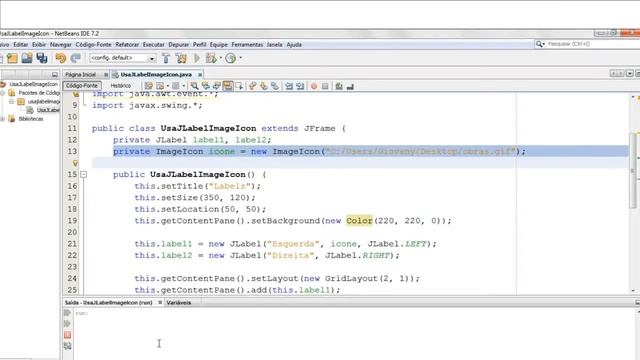Redo the last undone edit
The width and height of the screenshot is (640, 360).
click(76, 58)
